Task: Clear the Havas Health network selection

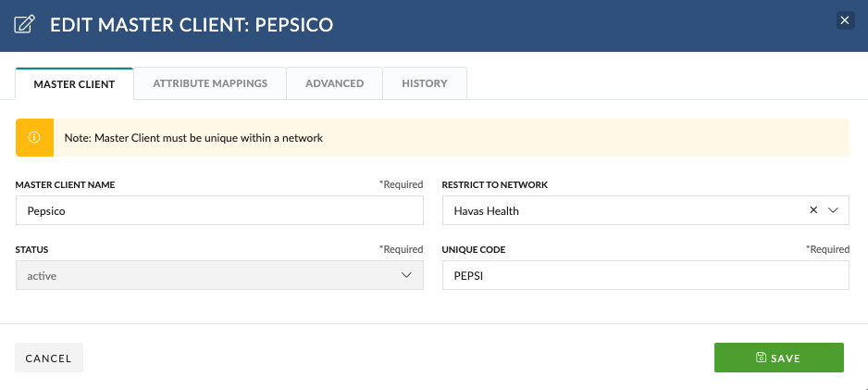Action: 813,210
